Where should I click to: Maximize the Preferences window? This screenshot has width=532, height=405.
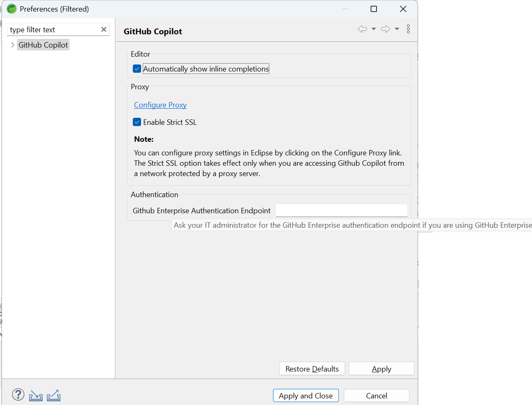coord(374,9)
